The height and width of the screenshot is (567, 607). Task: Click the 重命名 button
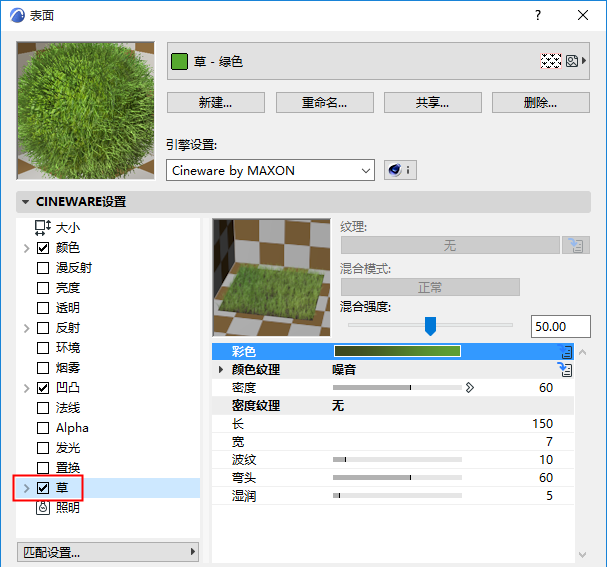coord(324,103)
